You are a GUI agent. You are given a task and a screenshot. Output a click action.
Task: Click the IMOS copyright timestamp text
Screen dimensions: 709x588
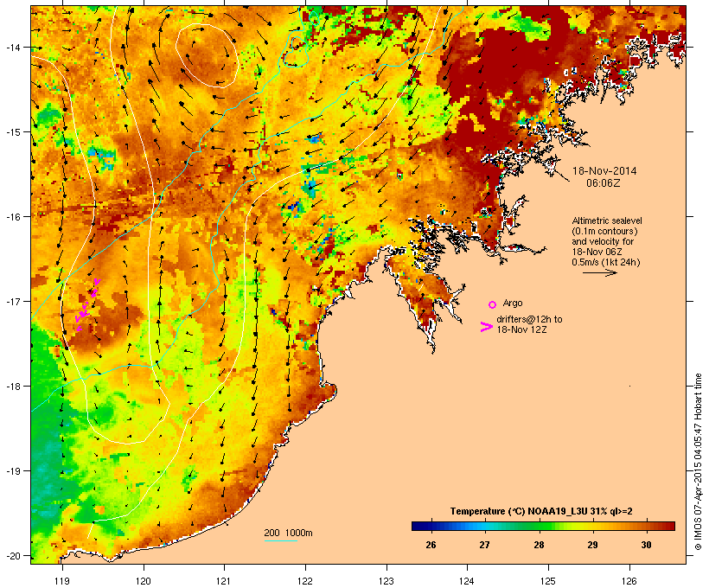698,462
